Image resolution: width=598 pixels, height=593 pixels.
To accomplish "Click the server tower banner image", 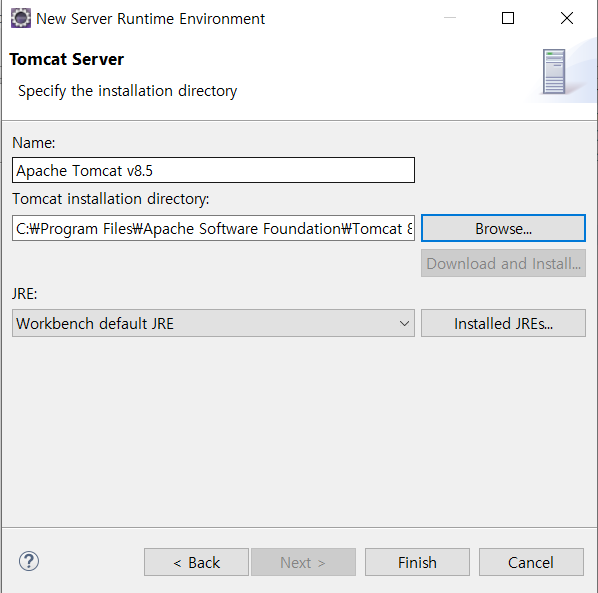I will point(554,72).
